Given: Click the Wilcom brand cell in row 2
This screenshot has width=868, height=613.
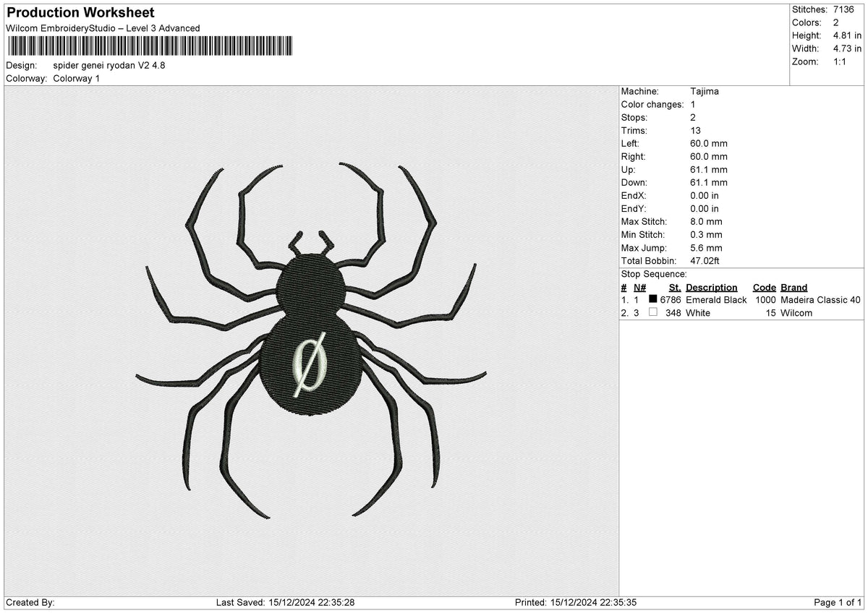Looking at the screenshot, I should (796, 312).
